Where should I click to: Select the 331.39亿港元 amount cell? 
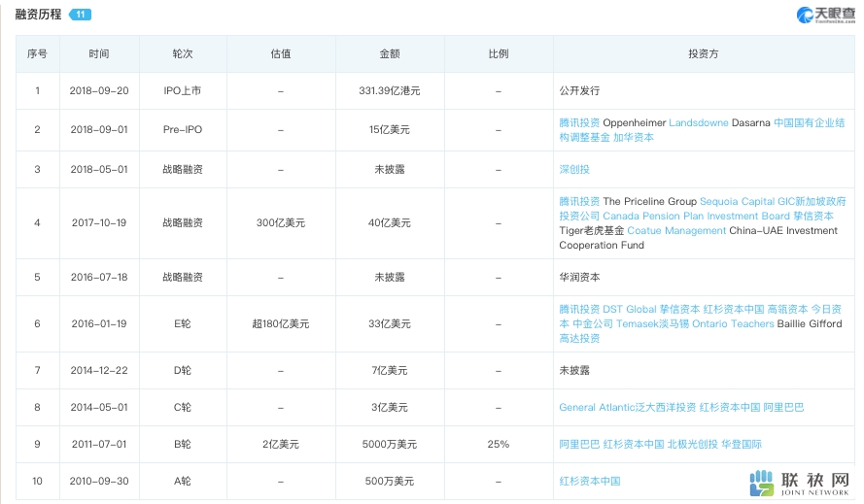coord(390,90)
